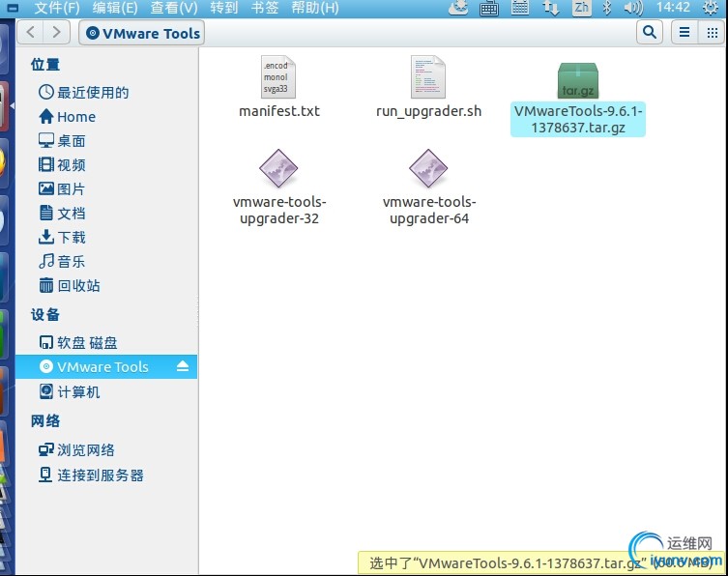Click the VMware Tools location path button

point(142,33)
